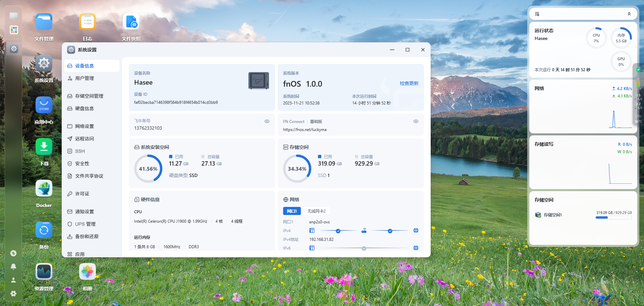644x306 pixels.
Task: Open the Download (下载) app
Action: (44, 147)
